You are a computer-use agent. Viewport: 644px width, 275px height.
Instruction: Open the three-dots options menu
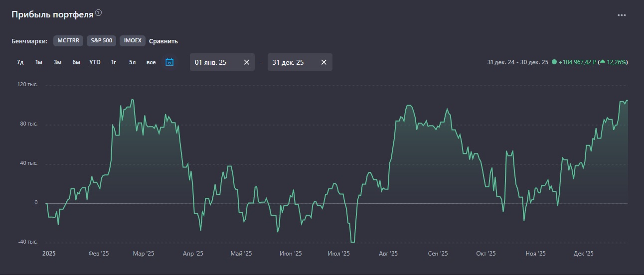[622, 15]
